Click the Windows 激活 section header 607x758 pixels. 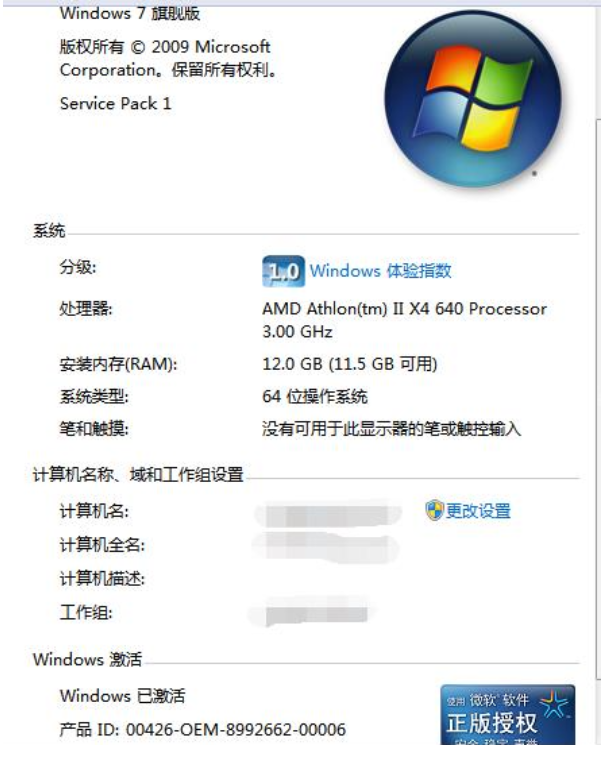click(x=87, y=659)
